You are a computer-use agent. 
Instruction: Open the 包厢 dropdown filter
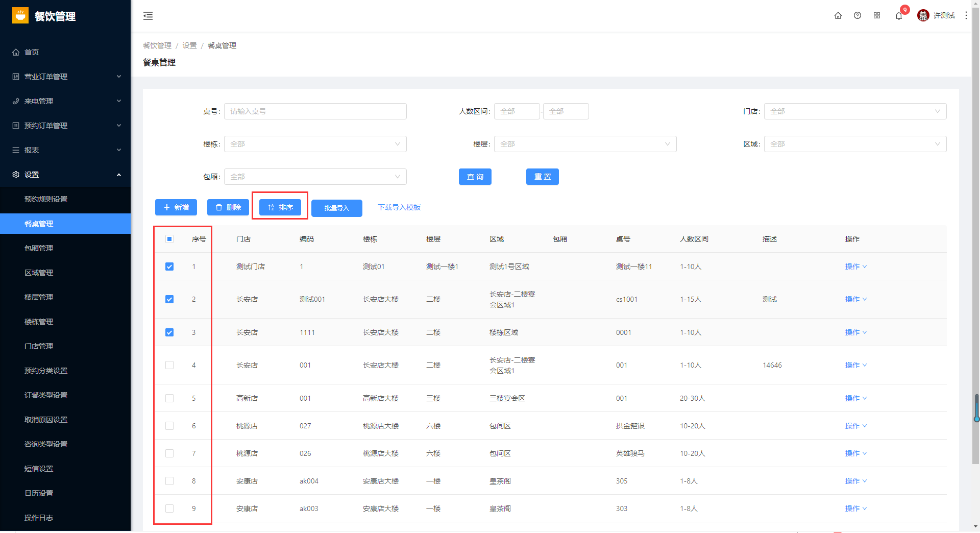[x=315, y=177]
